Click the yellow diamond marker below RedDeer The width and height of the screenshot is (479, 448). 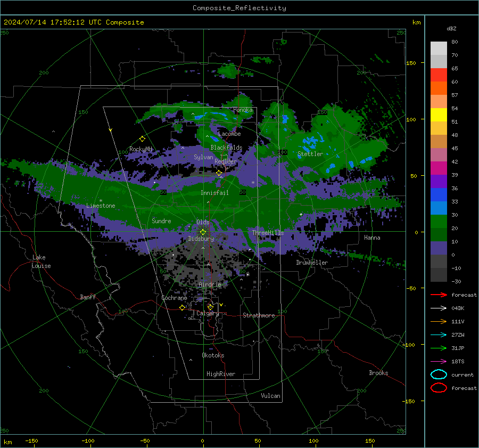coord(219,173)
